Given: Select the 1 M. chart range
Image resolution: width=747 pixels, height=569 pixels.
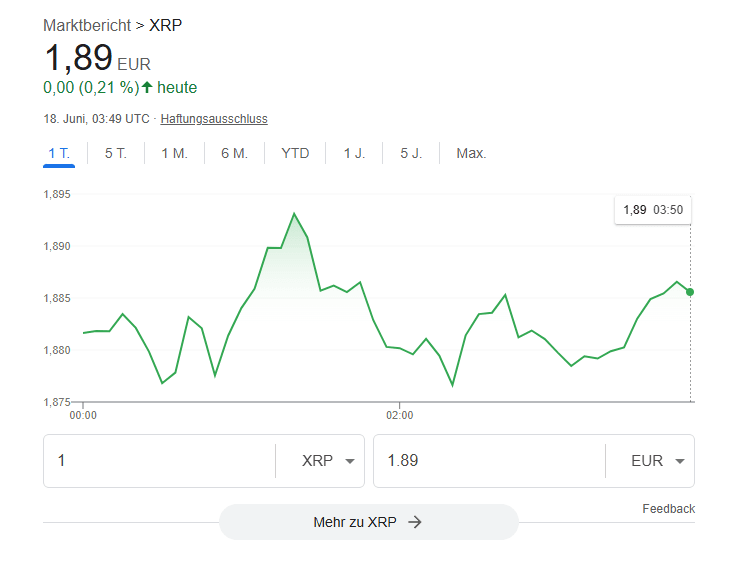Looking at the screenshot, I should pyautogui.click(x=174, y=153).
